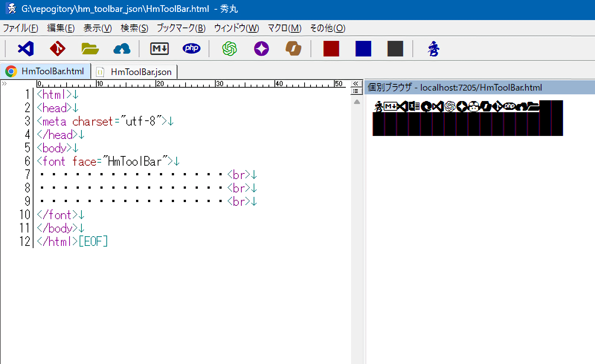This screenshot has height=364, width=595.
Task: Click the red Git icon in toolbar
Action: click(x=58, y=49)
